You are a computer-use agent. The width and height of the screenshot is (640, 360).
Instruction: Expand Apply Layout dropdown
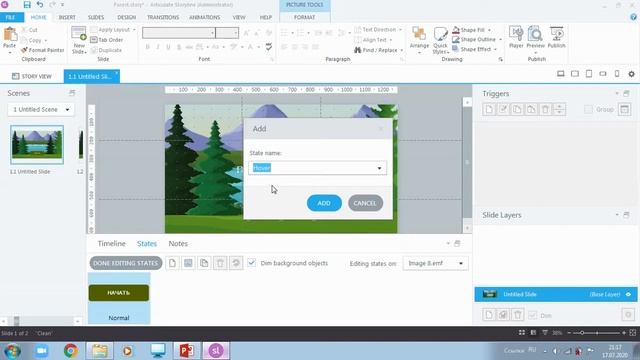click(x=134, y=30)
